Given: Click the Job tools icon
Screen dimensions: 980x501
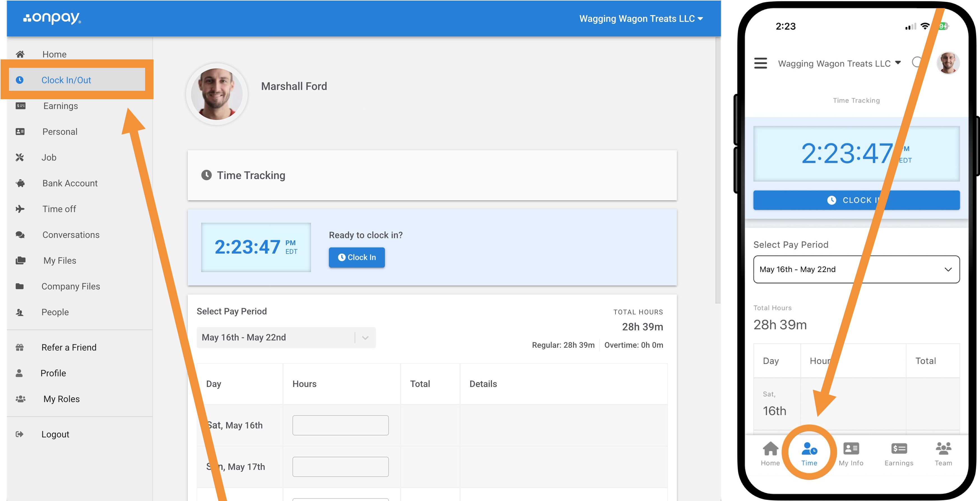Looking at the screenshot, I should [x=20, y=157].
